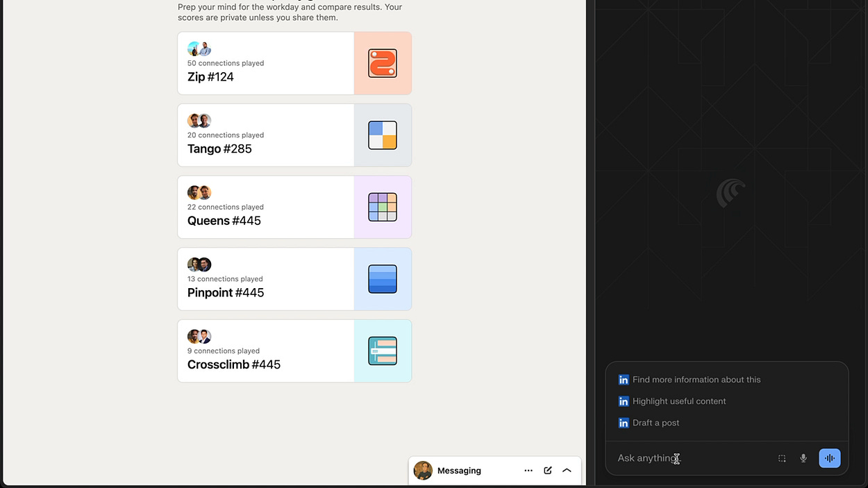
Task: Click '50 connections played' text
Action: [x=226, y=63]
